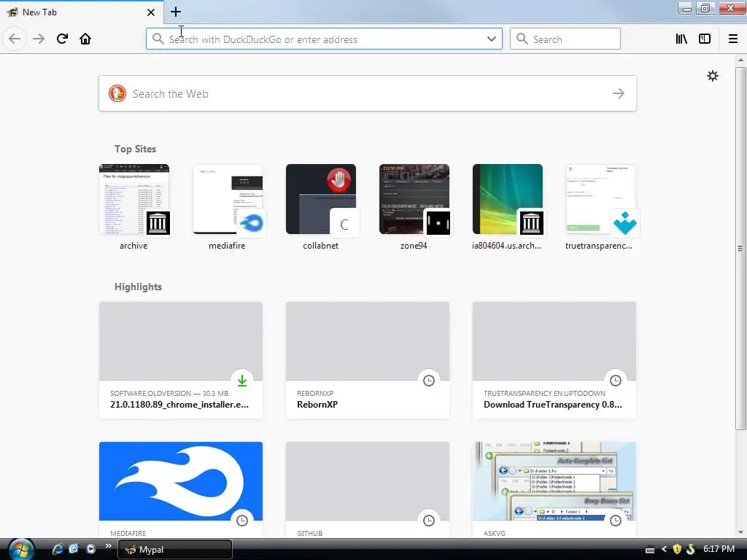Screen dimensions: 747x560
Task: Go forward using the forward arrow
Action: (39, 39)
